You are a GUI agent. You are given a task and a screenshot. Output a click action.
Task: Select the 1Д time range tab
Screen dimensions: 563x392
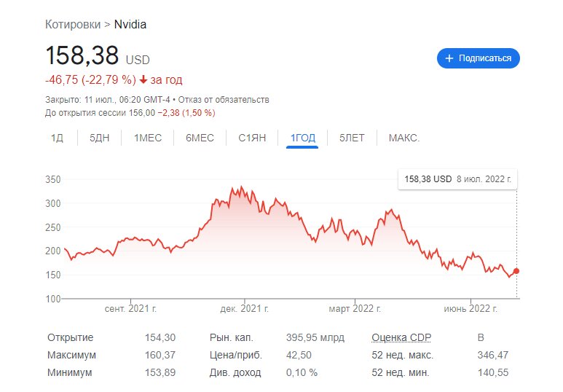[57, 138]
